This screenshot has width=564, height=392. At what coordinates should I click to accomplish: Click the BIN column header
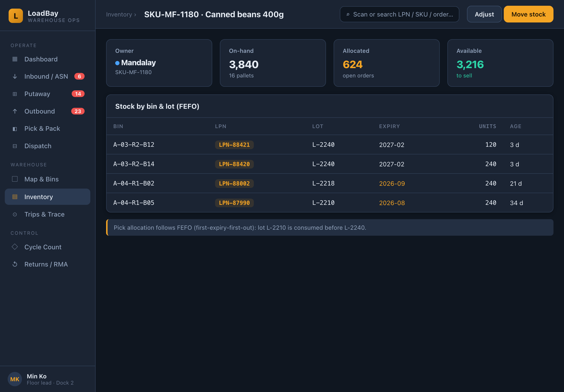[x=118, y=126]
